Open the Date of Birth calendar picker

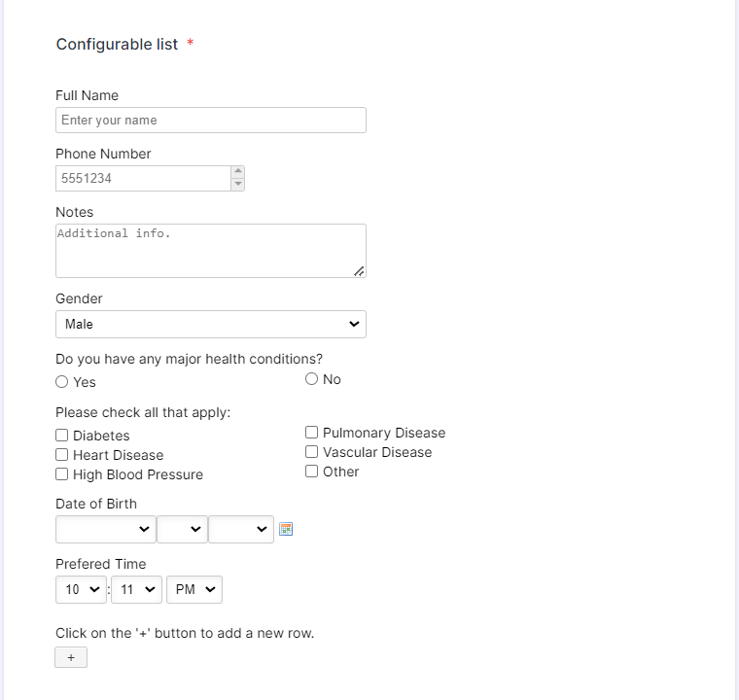[x=286, y=529]
